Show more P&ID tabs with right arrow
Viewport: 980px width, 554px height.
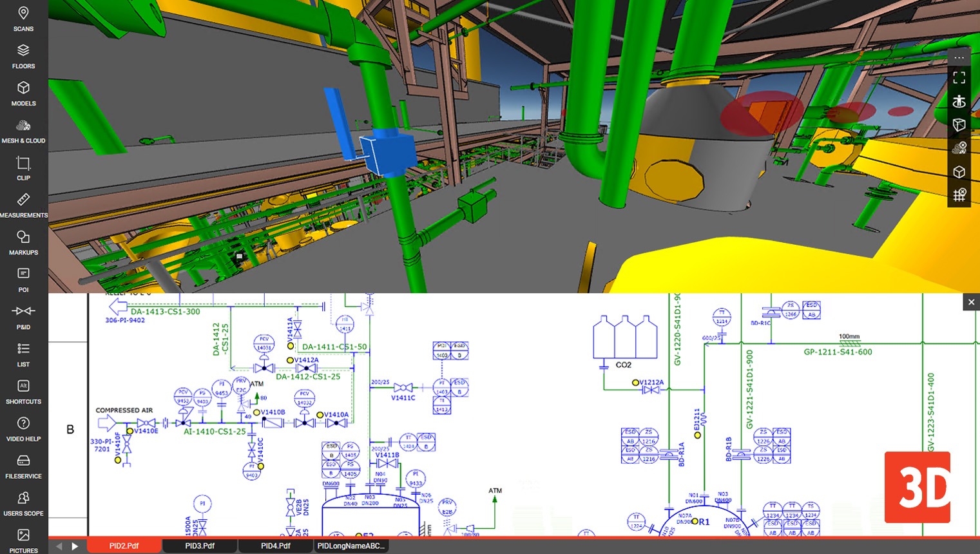coord(75,546)
